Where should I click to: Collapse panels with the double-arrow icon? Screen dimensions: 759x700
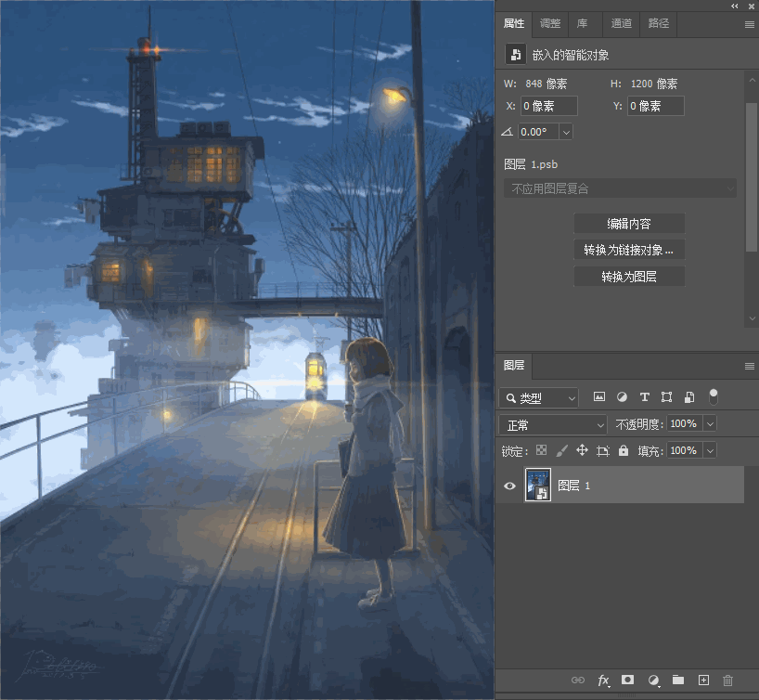click(x=735, y=6)
